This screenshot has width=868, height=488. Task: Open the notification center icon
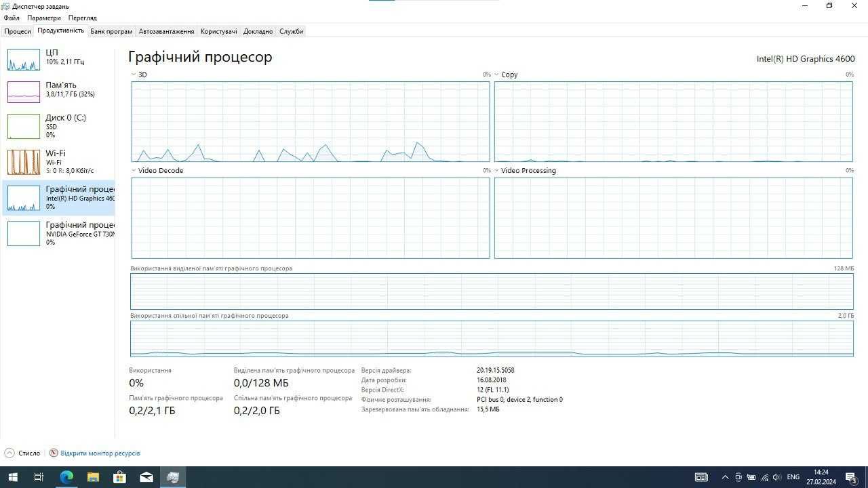[x=852, y=477]
